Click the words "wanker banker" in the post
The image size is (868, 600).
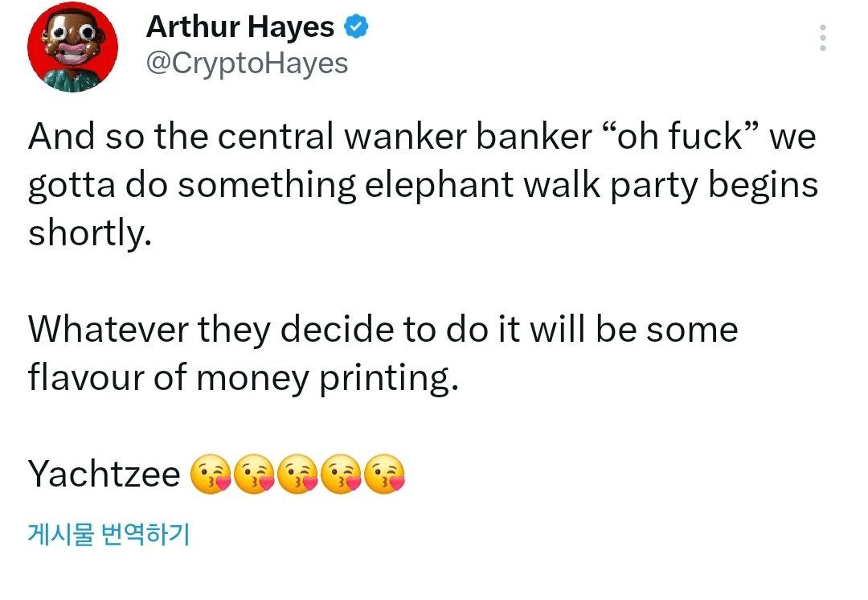tap(467, 138)
